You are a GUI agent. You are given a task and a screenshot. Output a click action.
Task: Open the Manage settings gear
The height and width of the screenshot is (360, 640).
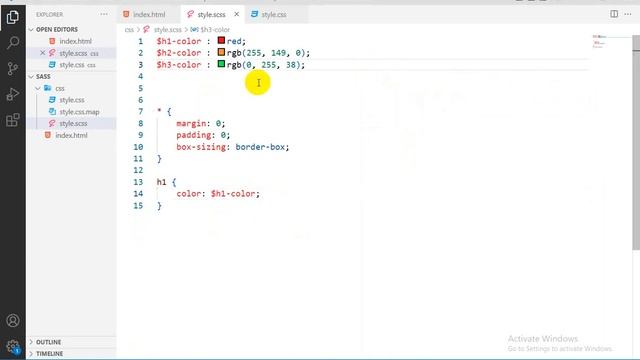pos(13,346)
